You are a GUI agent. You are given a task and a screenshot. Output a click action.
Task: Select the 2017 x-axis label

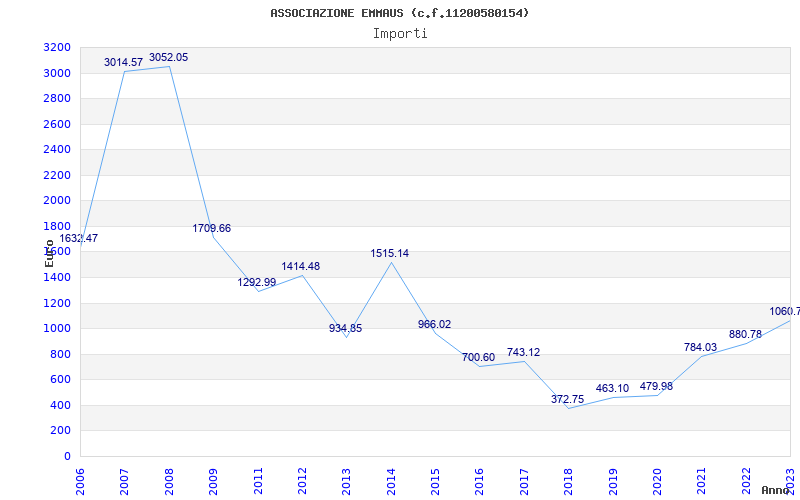point(524,482)
